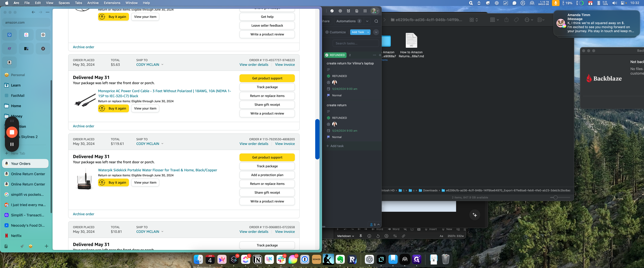
Task: Expand the ship-to chevron for the $119.61 order
Action: click(x=163, y=144)
